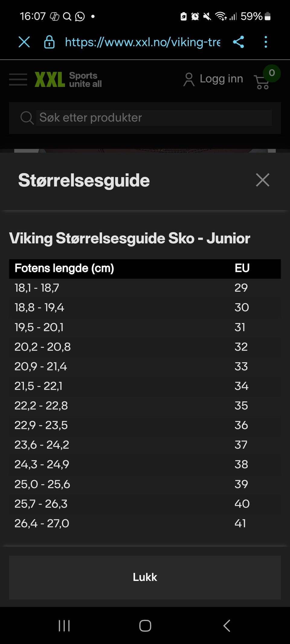Image resolution: width=290 pixels, height=644 pixels.
Task: Tap the share icon in browser bar
Action: click(238, 42)
